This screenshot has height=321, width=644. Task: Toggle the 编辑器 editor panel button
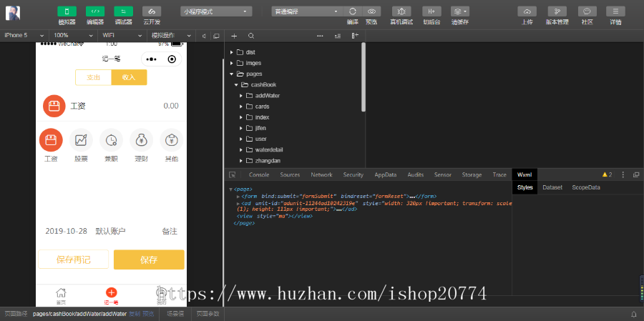(x=95, y=11)
